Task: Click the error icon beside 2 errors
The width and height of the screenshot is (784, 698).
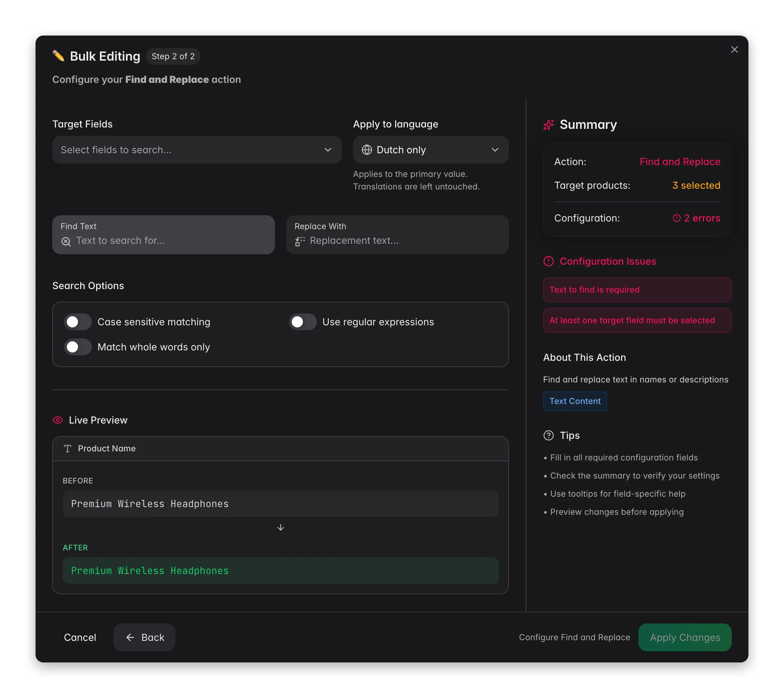Action: point(676,218)
